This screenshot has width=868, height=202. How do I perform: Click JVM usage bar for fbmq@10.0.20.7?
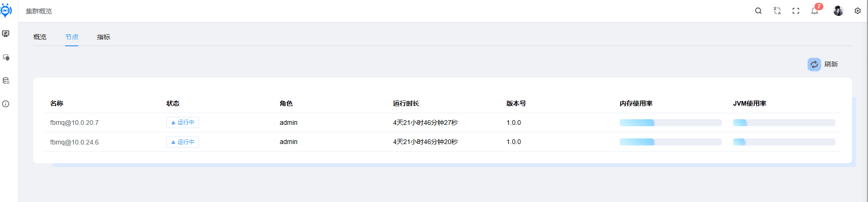tap(784, 123)
